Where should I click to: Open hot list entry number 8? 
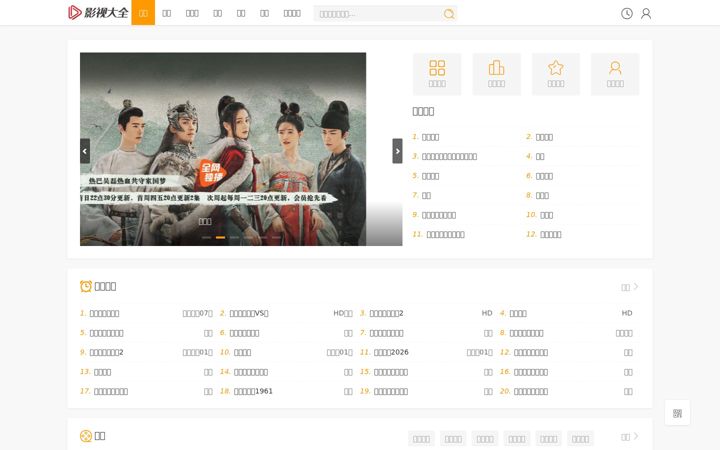click(x=542, y=196)
